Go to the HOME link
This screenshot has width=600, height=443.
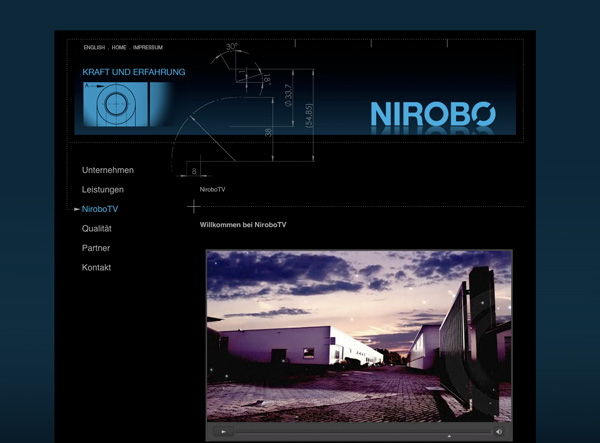tap(119, 47)
